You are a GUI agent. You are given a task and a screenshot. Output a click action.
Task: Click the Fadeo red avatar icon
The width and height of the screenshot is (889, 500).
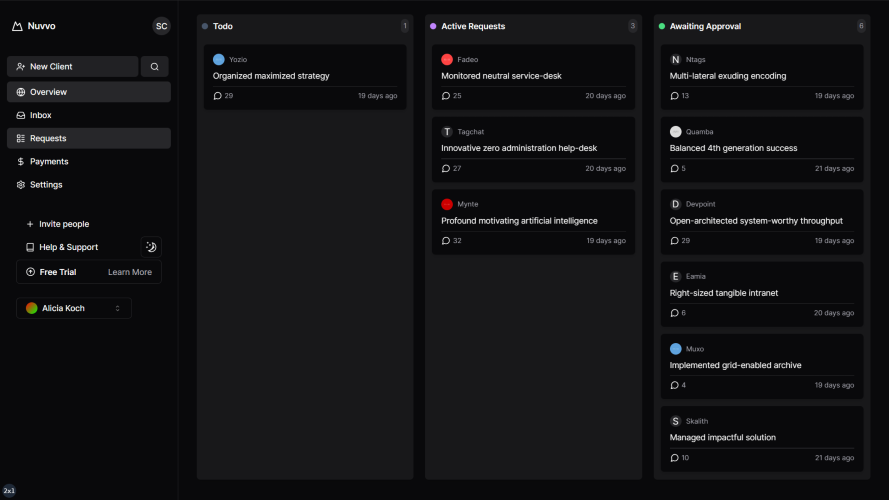[447, 60]
